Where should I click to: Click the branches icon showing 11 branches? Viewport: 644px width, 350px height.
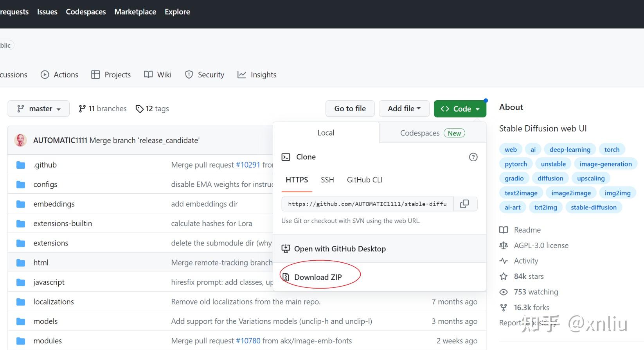(82, 109)
